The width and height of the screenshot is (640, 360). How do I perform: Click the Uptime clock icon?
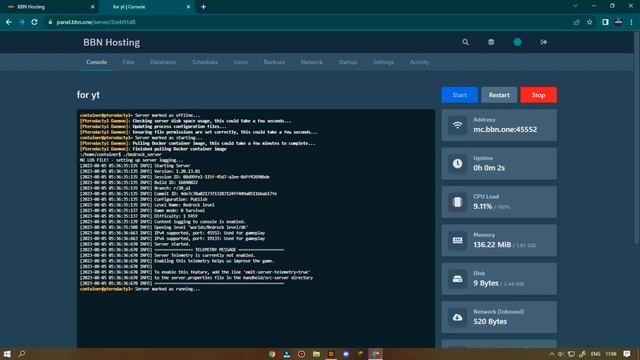pyautogui.click(x=457, y=164)
